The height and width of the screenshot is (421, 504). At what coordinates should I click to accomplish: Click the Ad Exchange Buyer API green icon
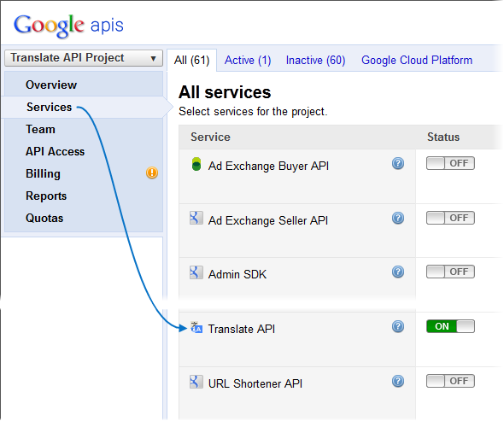point(196,164)
